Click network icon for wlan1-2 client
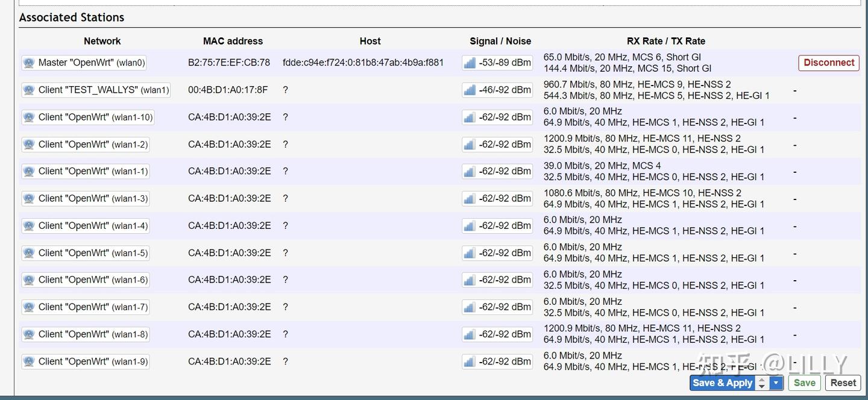Image resolution: width=868 pixels, height=400 pixels. tap(28, 145)
